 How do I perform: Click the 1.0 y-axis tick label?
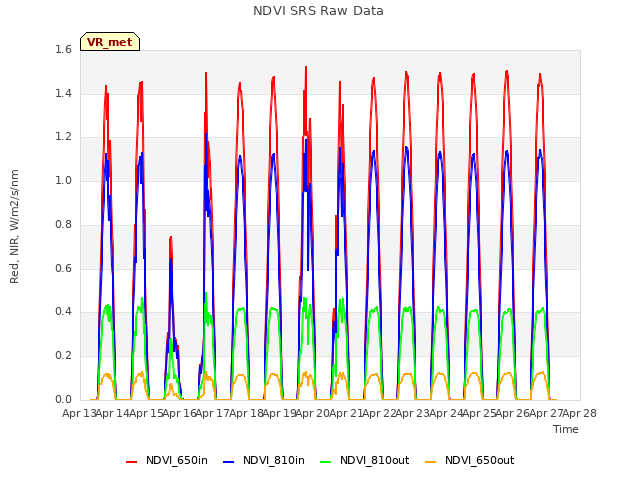pos(63,180)
